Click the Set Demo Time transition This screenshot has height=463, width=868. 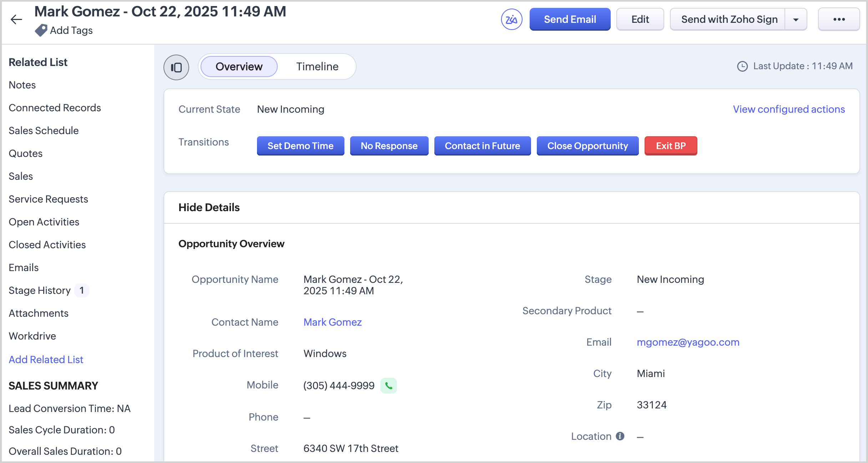click(x=301, y=146)
